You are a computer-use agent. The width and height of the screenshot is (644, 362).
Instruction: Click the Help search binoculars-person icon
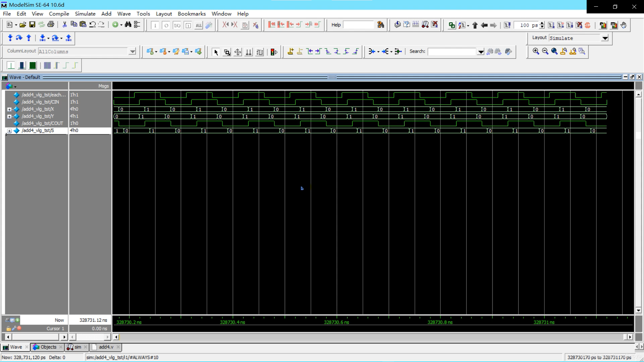tap(381, 25)
